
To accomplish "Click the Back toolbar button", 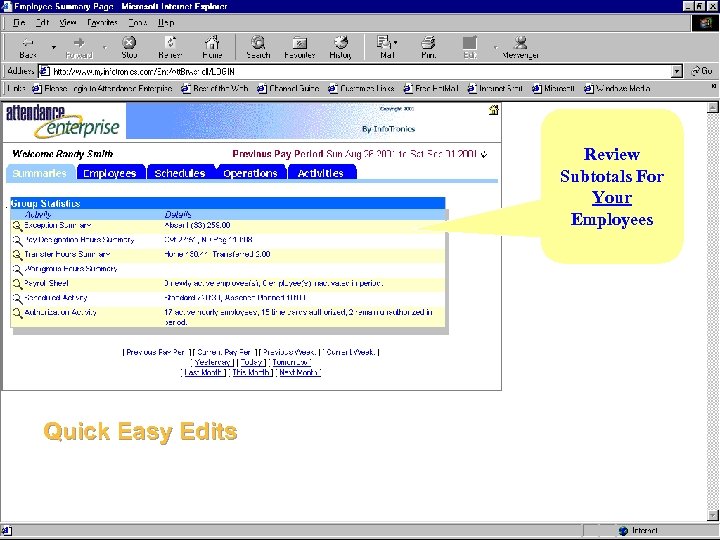I will (28, 47).
